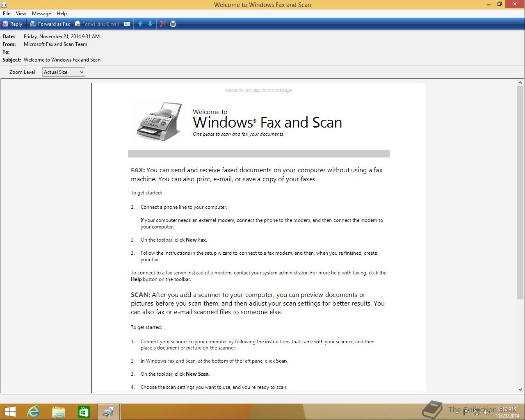Viewport: 525px width, 420px height.
Task: Click the scrollbar up arrow
Action: click(x=520, y=82)
